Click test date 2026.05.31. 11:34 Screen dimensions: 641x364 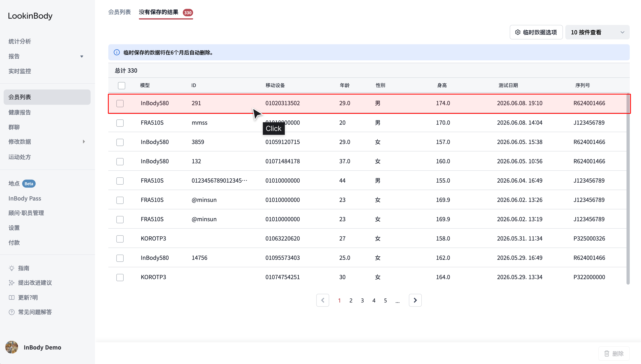pos(519,239)
